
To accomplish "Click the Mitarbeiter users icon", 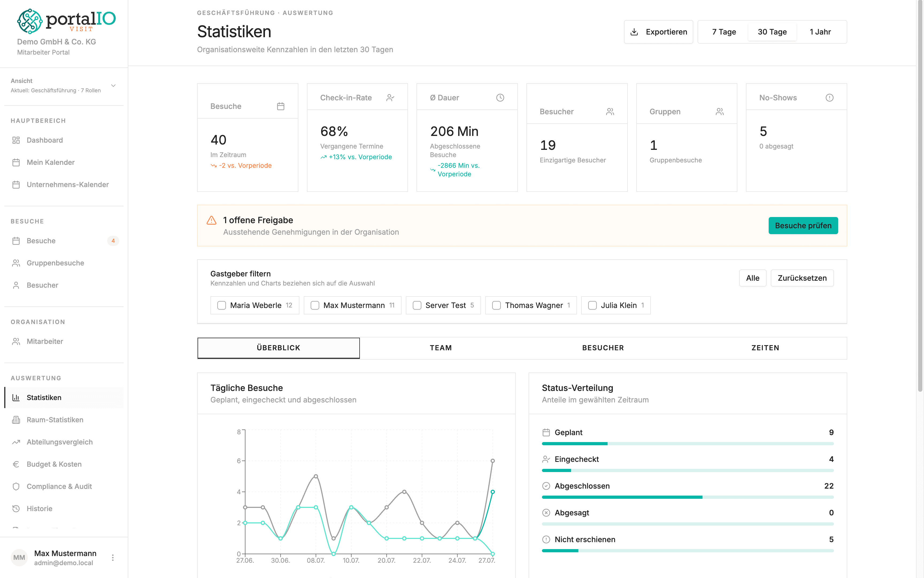I will click(16, 341).
